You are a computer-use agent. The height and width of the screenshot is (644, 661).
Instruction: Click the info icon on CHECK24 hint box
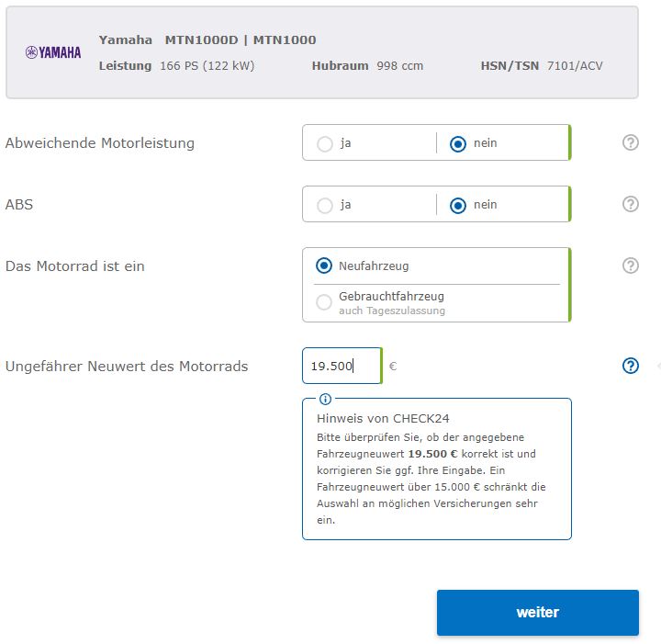point(325,399)
